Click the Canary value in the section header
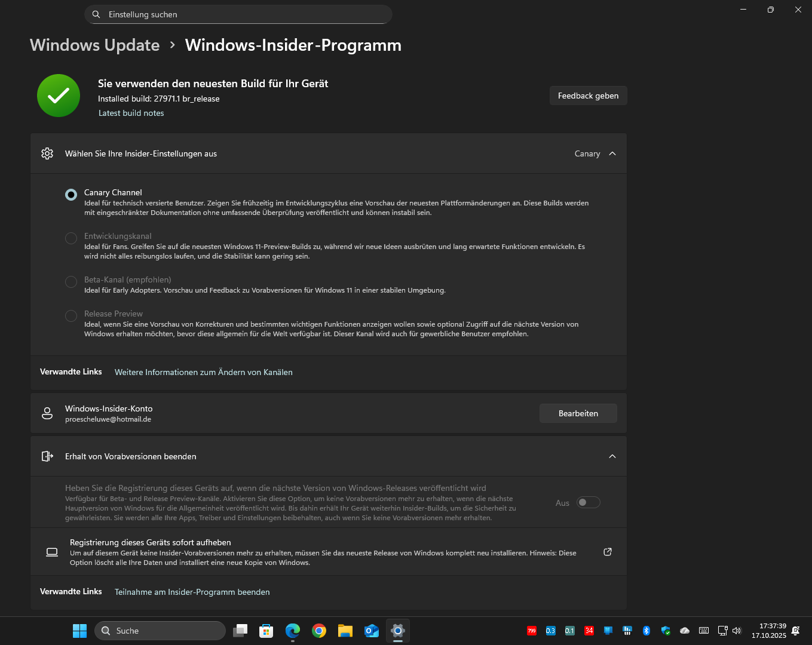This screenshot has width=812, height=645. [587, 153]
